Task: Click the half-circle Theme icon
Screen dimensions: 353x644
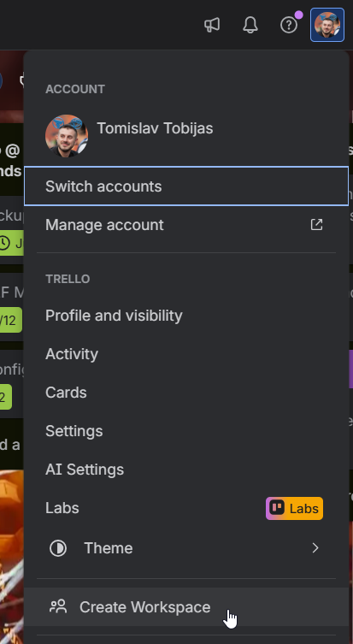Action: click(x=58, y=548)
